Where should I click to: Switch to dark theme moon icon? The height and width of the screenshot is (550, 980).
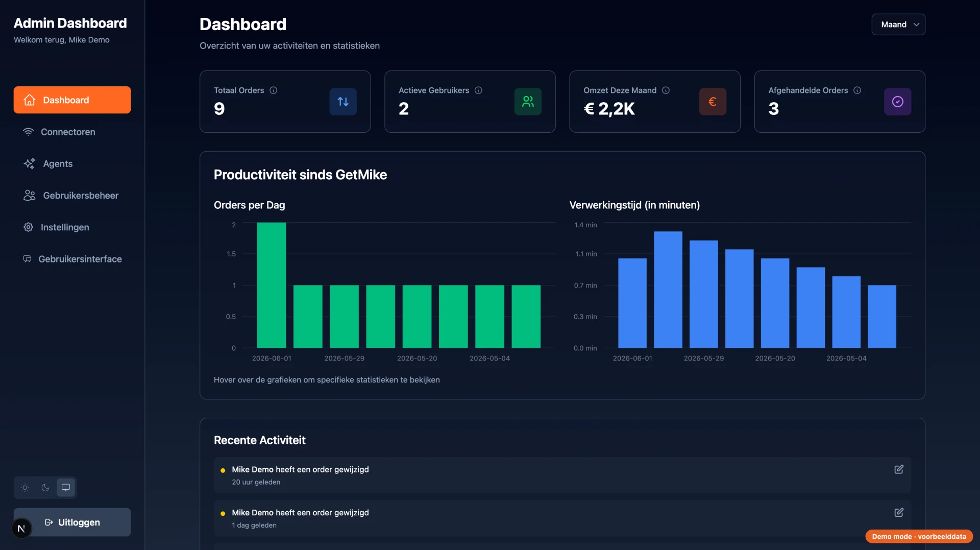(x=45, y=488)
